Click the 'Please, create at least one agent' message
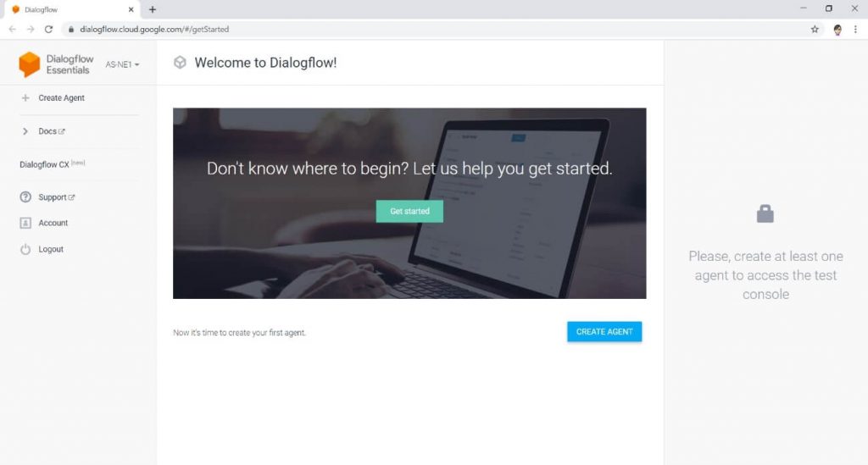The height and width of the screenshot is (465, 868). click(x=765, y=275)
